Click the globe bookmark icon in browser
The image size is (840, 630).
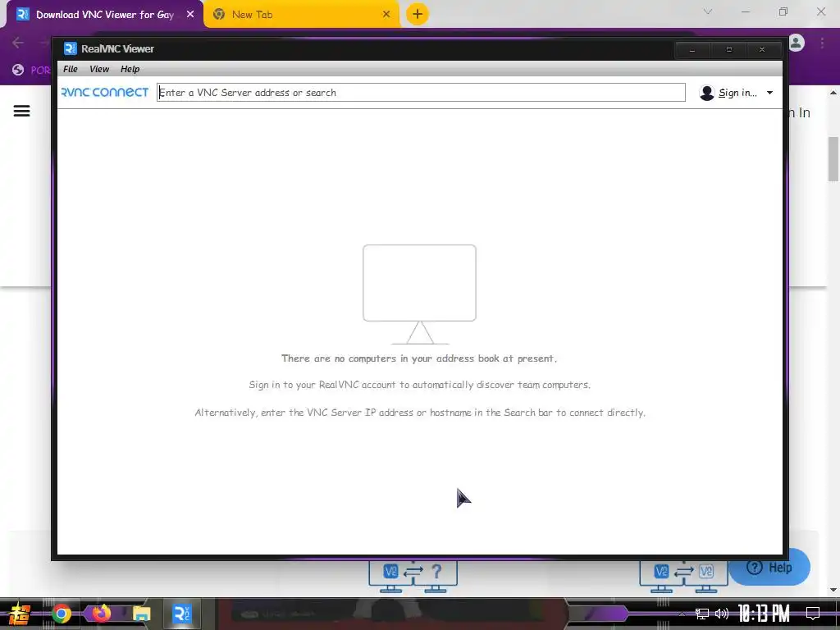18,71
